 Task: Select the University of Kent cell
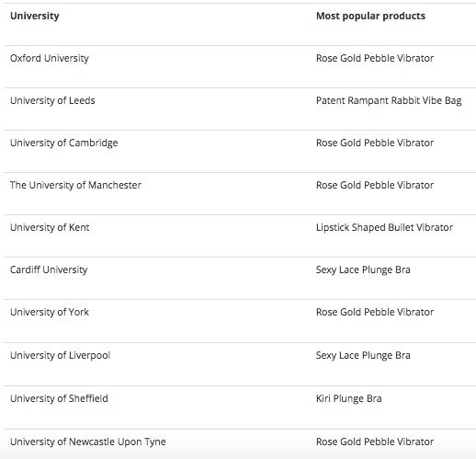click(x=50, y=227)
